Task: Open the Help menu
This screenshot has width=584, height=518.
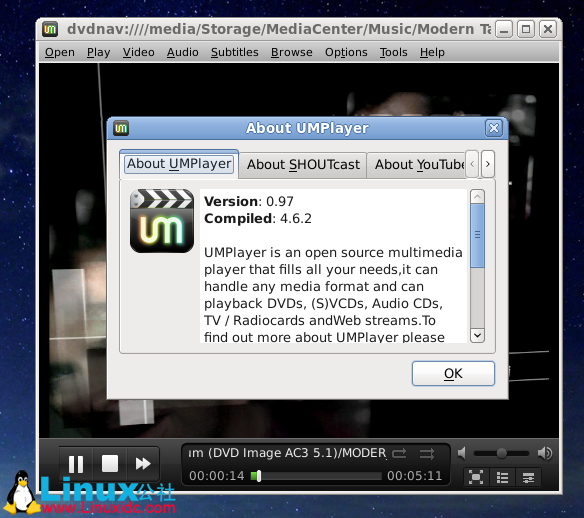Action: [x=432, y=52]
